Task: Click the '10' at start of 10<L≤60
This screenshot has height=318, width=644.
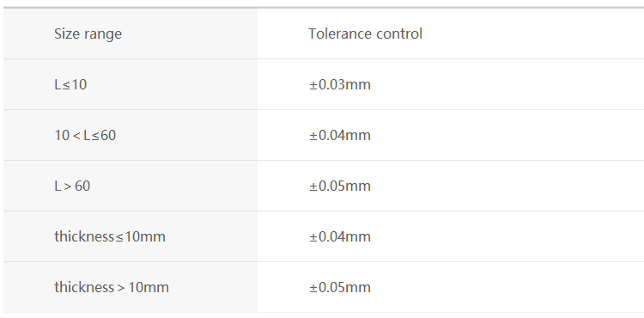Action: 62,135
